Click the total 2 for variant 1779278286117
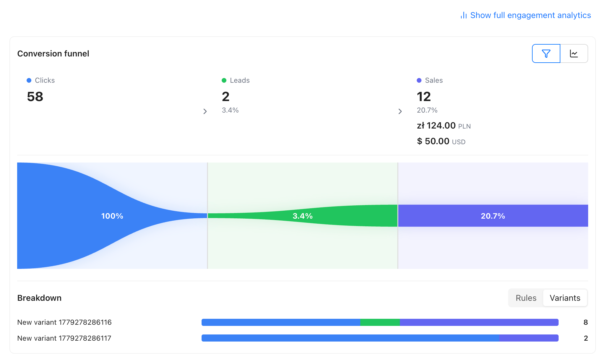Image resolution: width=605 pixels, height=364 pixels. tap(586, 338)
